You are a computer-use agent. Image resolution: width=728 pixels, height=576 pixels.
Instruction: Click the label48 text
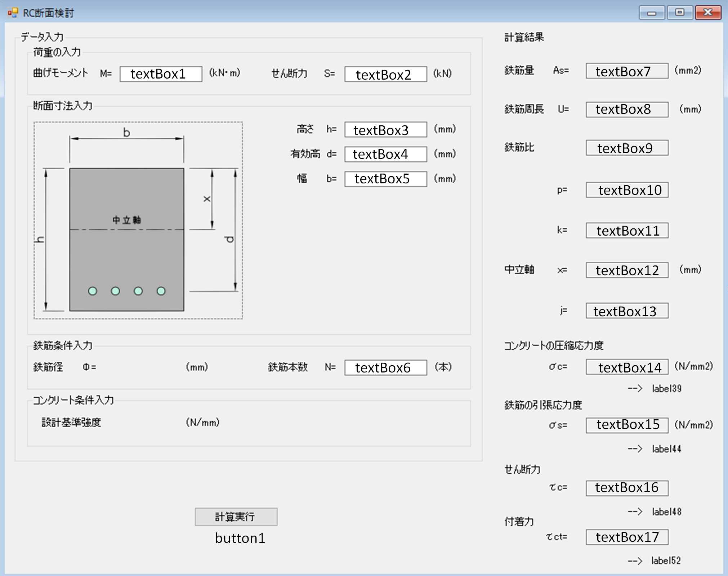coord(667,512)
